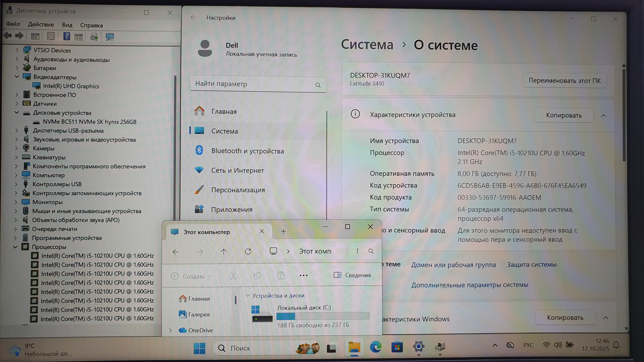Collapse Характеристики устройства section chevron

point(603,115)
